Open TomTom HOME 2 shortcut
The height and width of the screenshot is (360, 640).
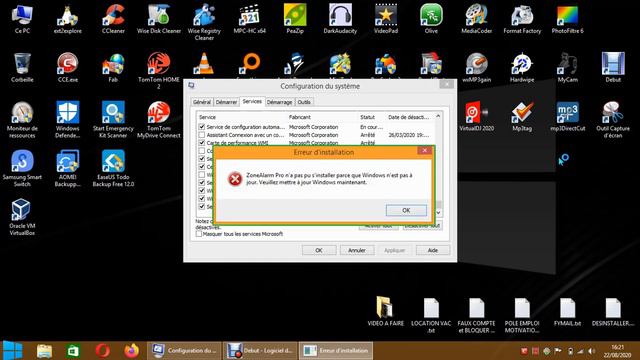[159, 70]
